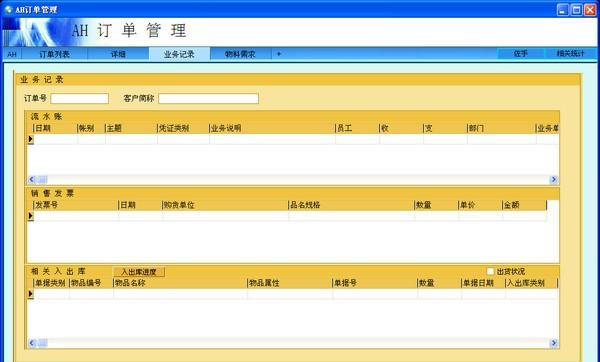
Task: Click the 业务说明 column header
Action: 272,128
